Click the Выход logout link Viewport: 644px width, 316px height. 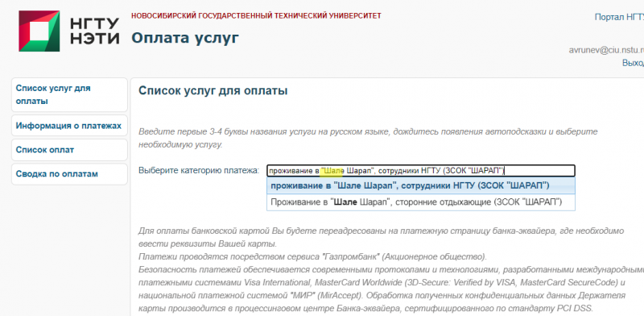633,63
